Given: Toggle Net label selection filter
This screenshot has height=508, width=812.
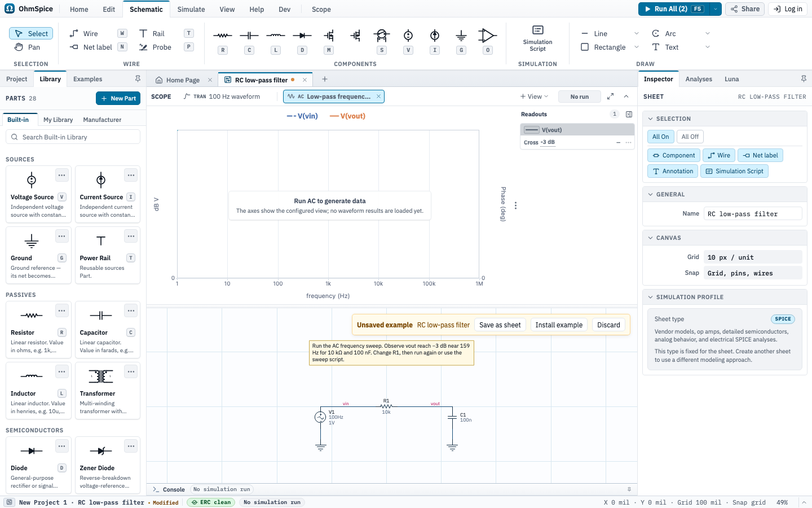Looking at the screenshot, I should point(760,155).
